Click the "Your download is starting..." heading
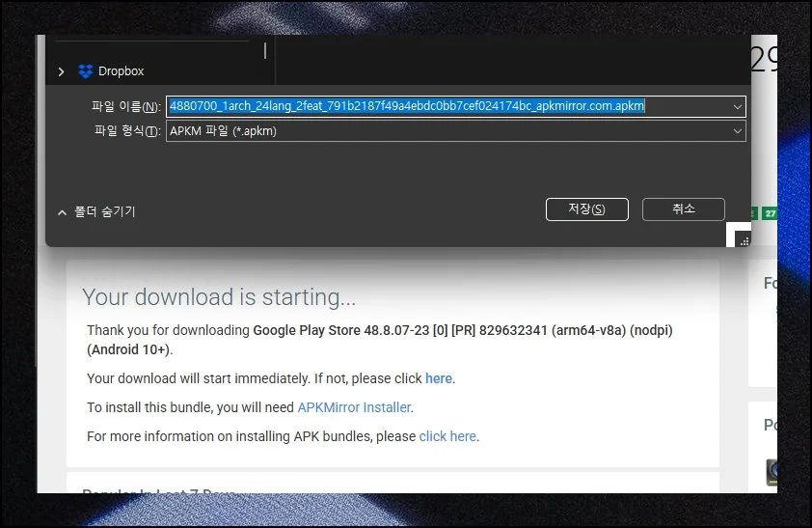 click(219, 297)
